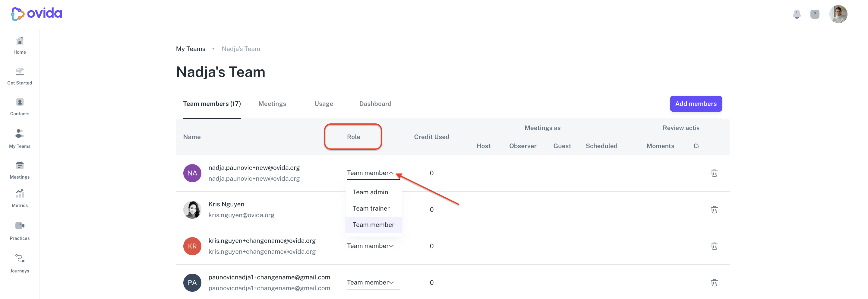Screen dimensions: 868x299
Task: Open Get Started in the sidebar
Action: (20, 76)
